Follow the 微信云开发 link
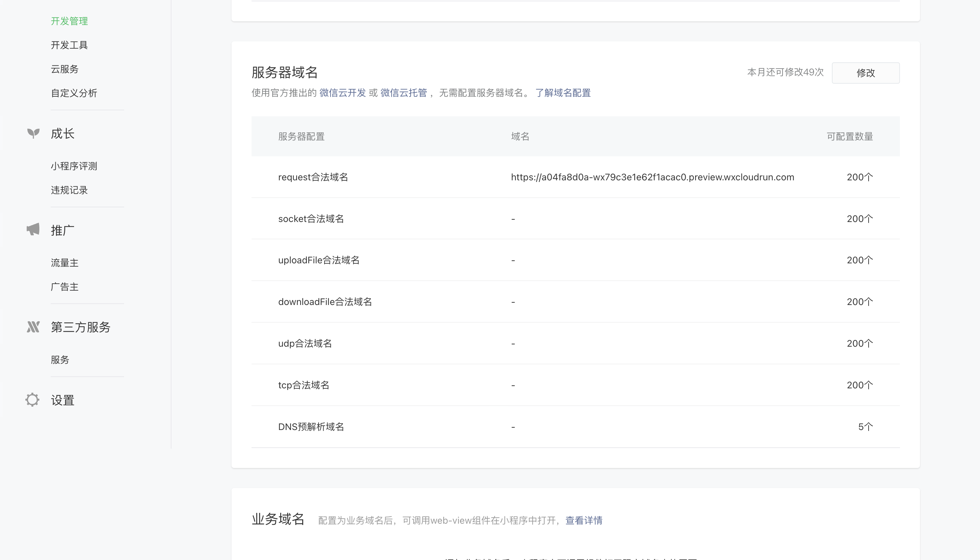The height and width of the screenshot is (560, 980). point(343,93)
